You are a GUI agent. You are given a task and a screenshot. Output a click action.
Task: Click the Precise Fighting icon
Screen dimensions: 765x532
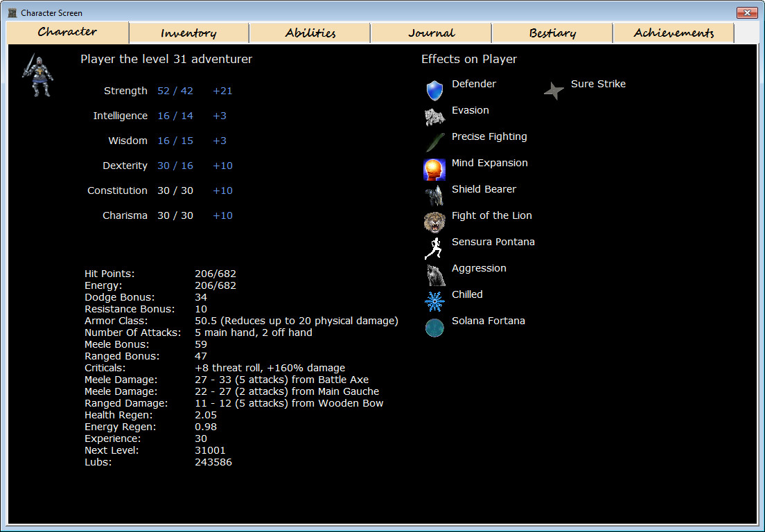tap(434, 141)
